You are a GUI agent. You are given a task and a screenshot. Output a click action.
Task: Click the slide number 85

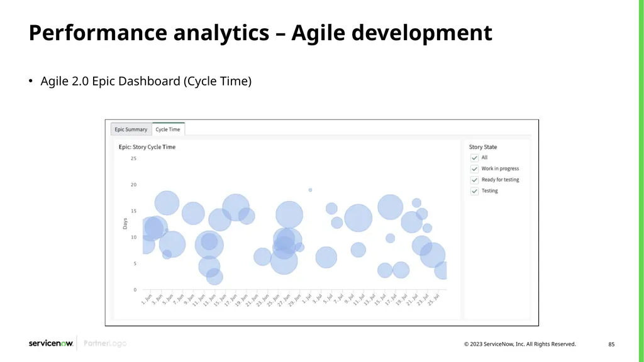click(611, 344)
